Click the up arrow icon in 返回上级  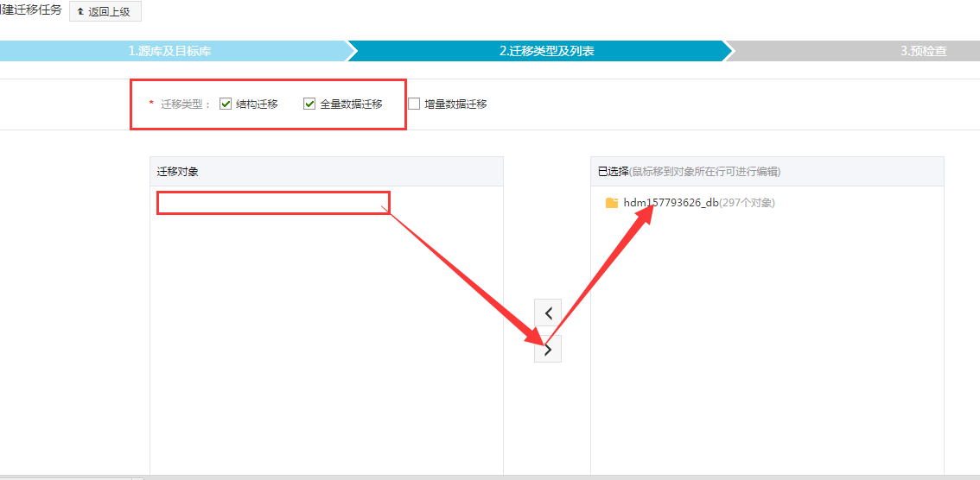(x=81, y=12)
